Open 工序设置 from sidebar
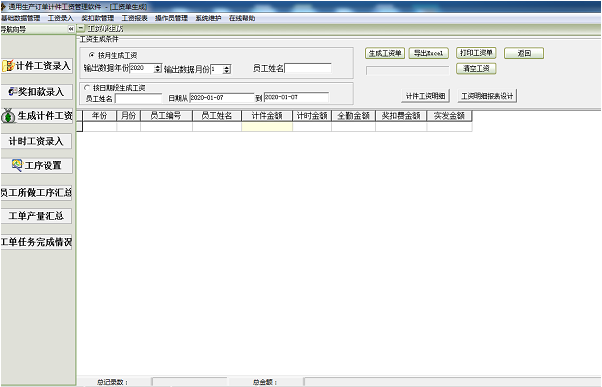 click(36, 165)
